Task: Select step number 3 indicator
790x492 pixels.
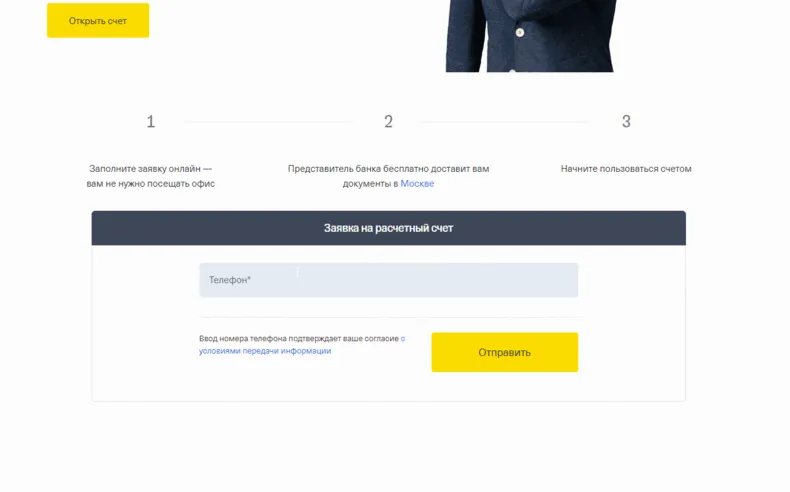Action: coord(626,121)
